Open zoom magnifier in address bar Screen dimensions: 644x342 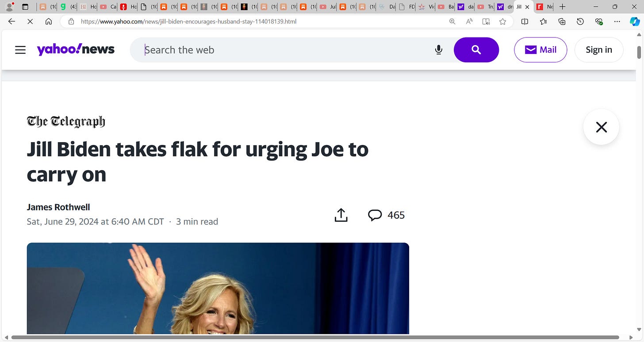(452, 21)
